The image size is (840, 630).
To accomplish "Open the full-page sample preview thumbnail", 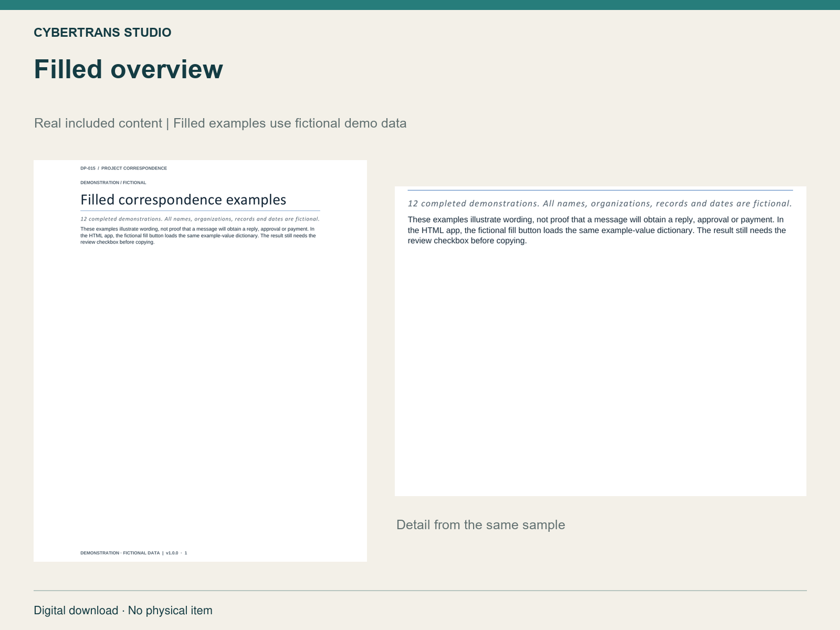I will (x=200, y=361).
